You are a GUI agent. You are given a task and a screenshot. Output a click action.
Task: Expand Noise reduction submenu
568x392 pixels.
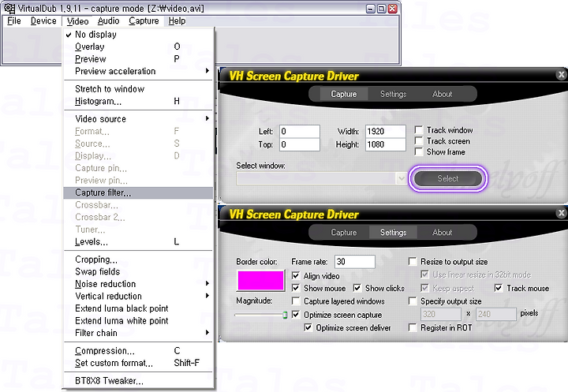pos(138,284)
